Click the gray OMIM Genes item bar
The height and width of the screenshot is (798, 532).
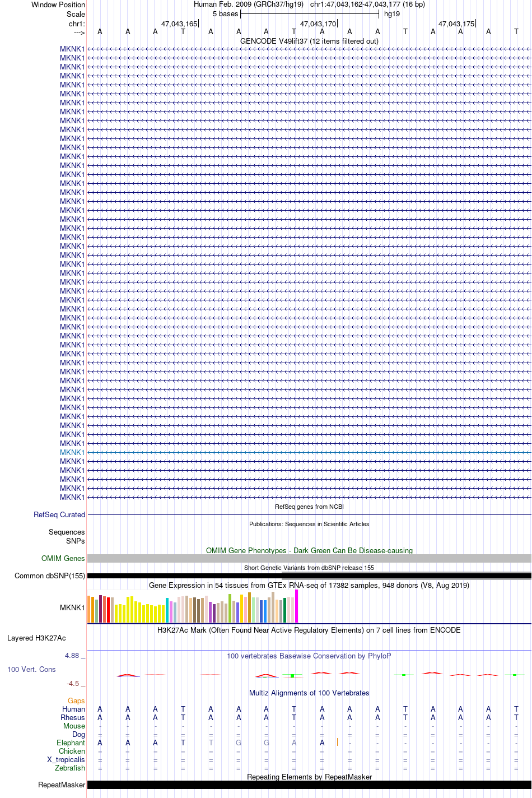click(x=309, y=558)
